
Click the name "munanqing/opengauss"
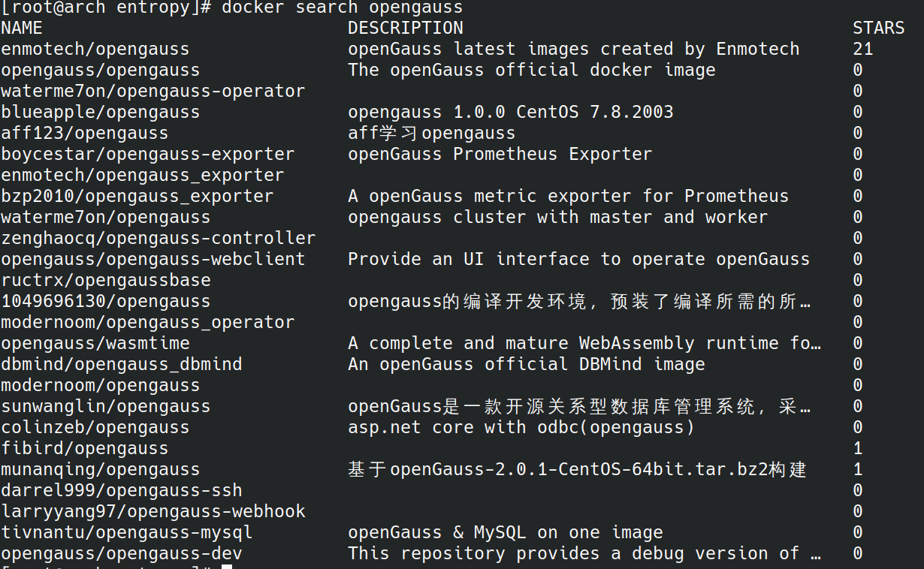100,470
